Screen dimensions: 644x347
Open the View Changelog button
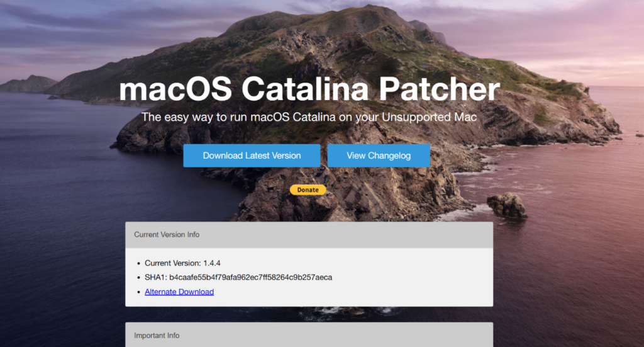point(379,156)
